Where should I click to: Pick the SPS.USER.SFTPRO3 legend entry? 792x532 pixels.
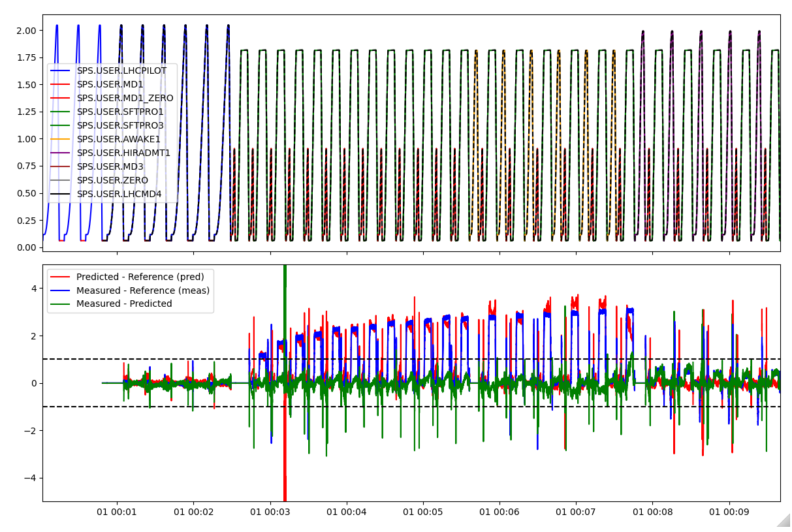120,125
